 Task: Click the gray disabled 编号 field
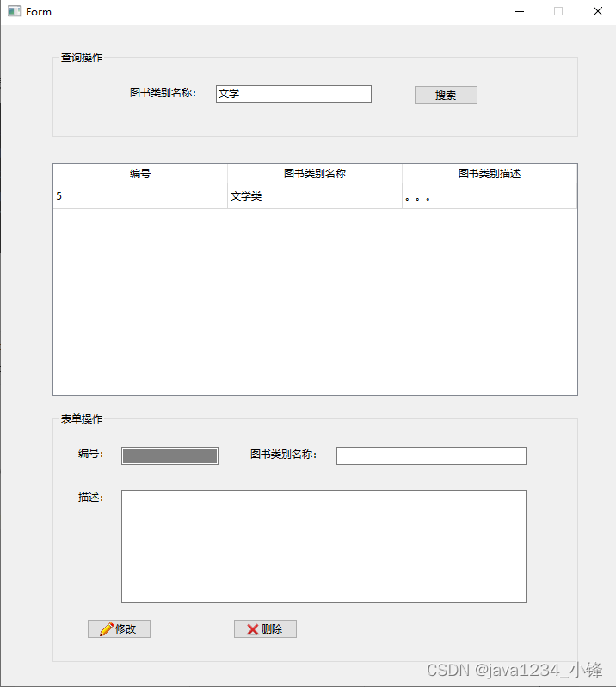click(x=169, y=455)
